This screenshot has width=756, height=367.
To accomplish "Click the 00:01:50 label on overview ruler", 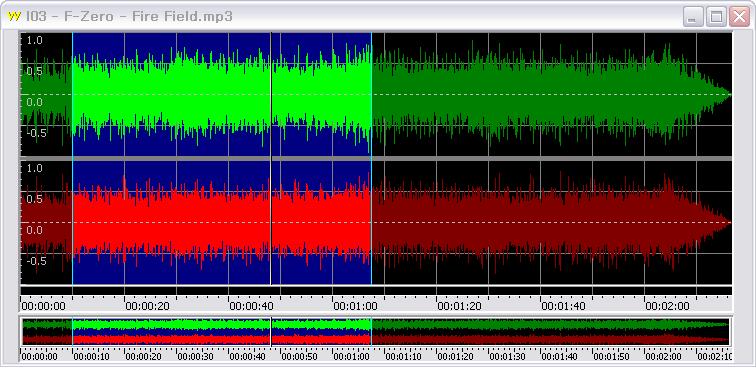I will (612, 357).
